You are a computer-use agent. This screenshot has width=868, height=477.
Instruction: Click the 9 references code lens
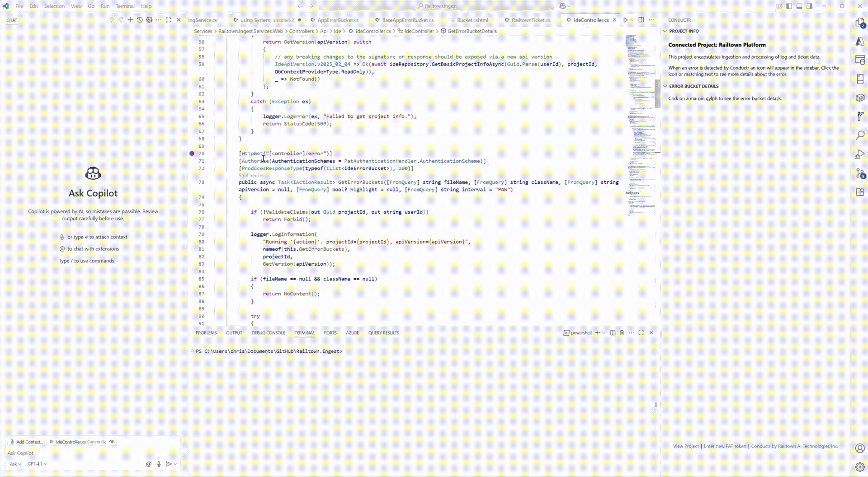(x=251, y=176)
